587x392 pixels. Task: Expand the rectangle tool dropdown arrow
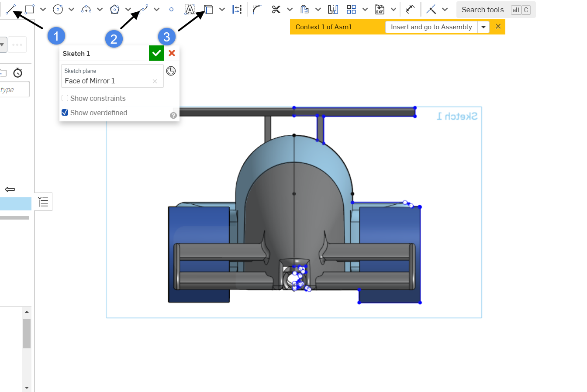pyautogui.click(x=43, y=9)
